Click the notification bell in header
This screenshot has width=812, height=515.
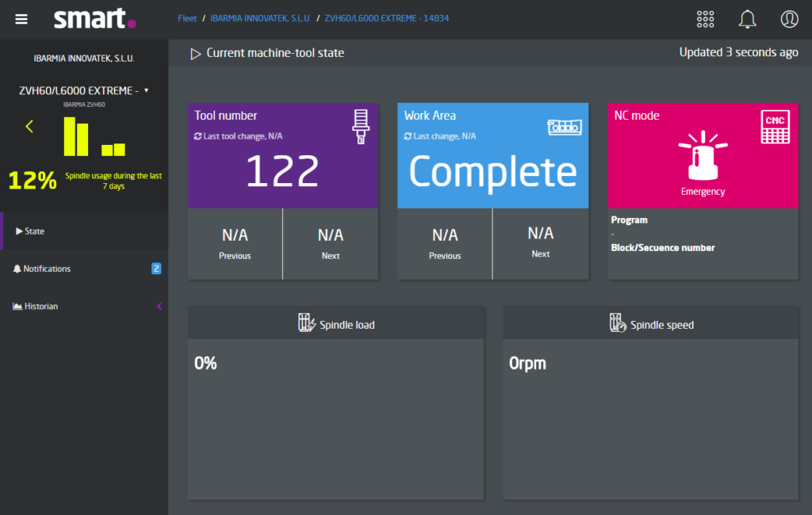(747, 19)
